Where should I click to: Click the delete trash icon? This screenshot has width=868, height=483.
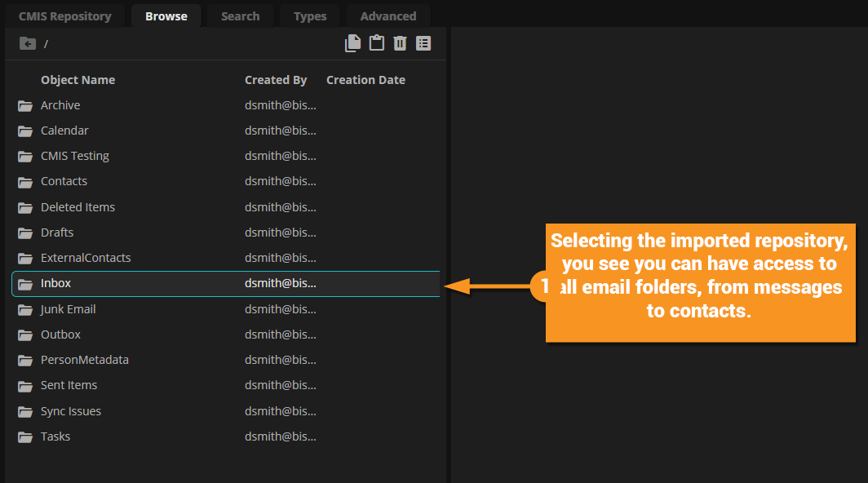[x=400, y=43]
